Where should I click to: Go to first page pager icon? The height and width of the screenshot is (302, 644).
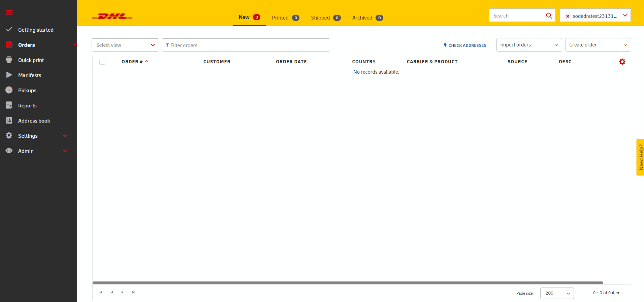tap(101, 292)
